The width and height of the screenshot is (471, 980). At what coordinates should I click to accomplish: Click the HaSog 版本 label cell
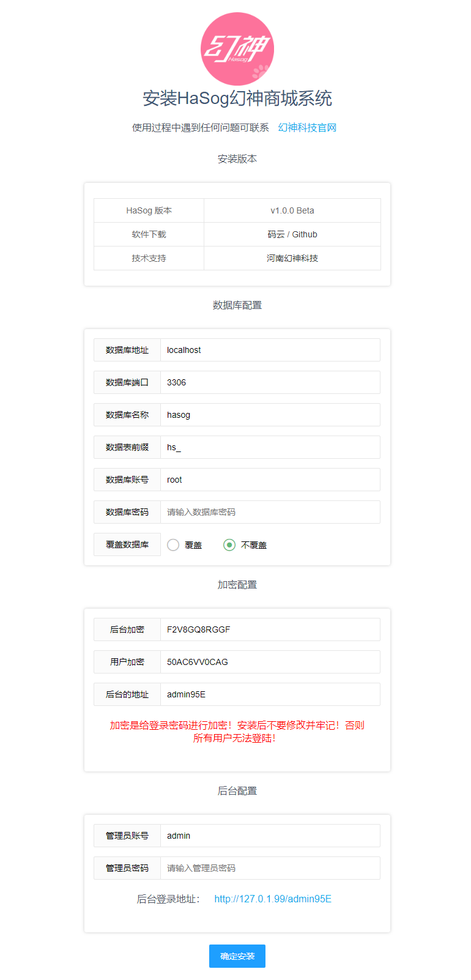pyautogui.click(x=149, y=210)
